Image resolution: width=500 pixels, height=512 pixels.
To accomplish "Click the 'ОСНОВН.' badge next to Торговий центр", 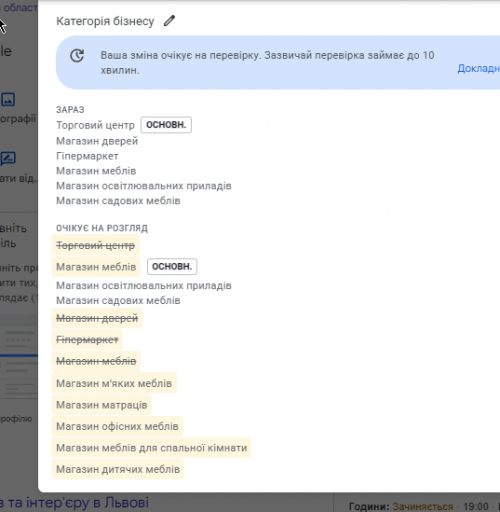I will pos(166,125).
